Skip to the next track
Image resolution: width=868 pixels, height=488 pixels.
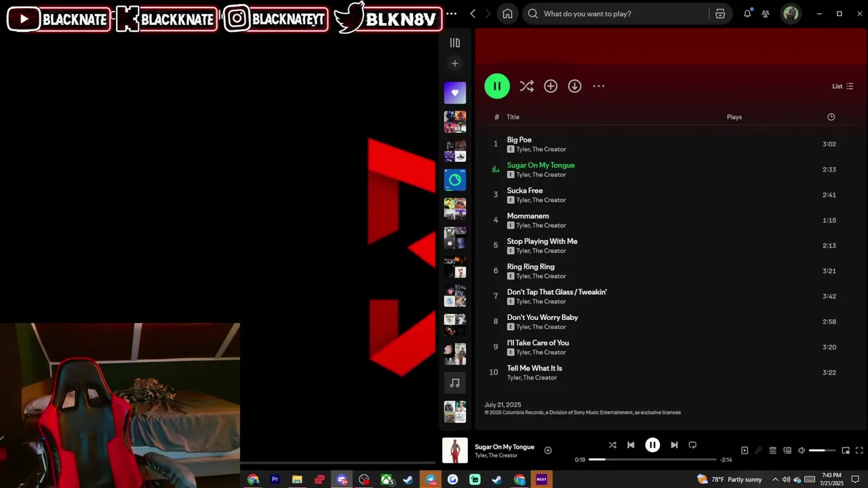point(674,445)
